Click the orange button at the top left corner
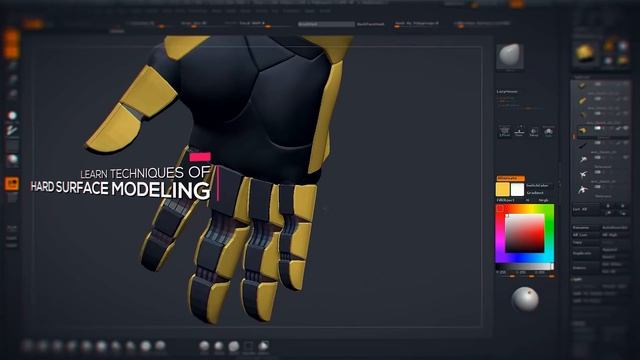 point(33,24)
